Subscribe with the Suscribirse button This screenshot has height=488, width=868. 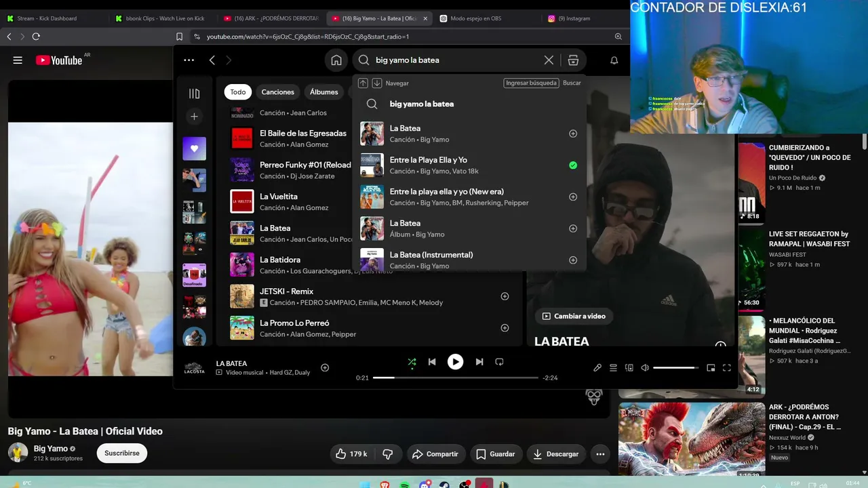click(122, 453)
